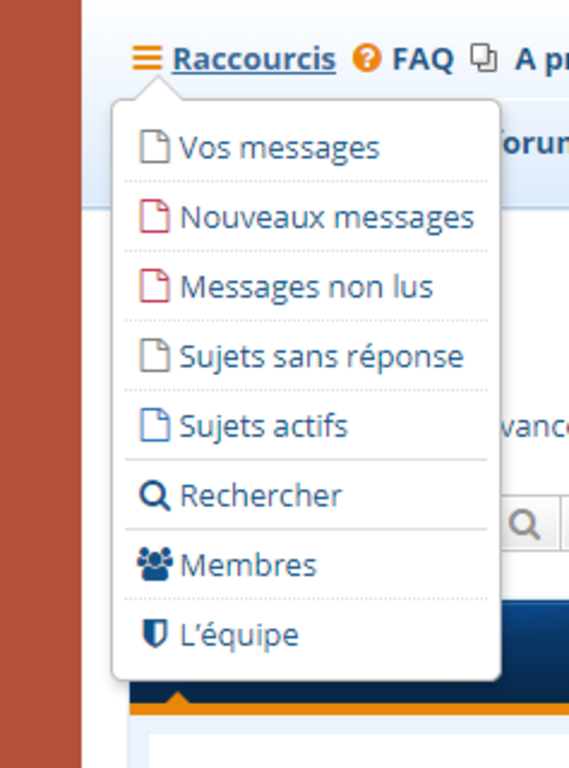Click the red page icon beside Nouveaux messages
The width and height of the screenshot is (569, 768).
click(155, 216)
